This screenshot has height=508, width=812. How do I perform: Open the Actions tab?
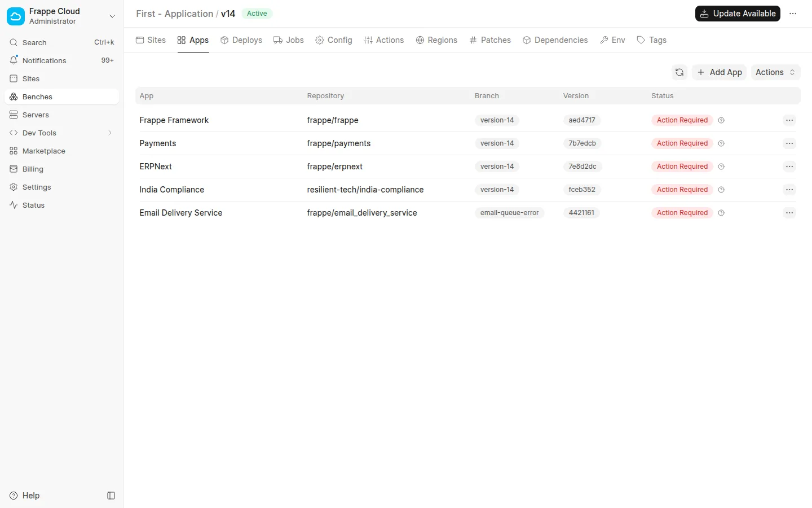click(x=384, y=40)
